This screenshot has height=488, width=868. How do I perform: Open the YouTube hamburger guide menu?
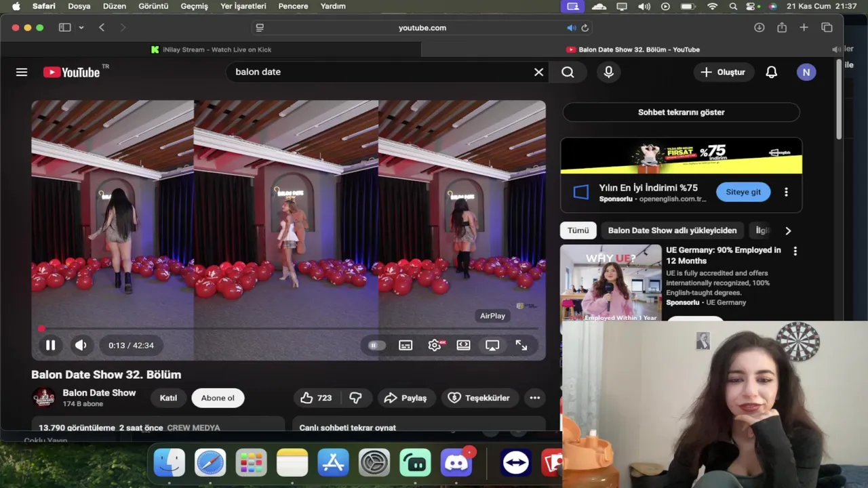(x=22, y=72)
